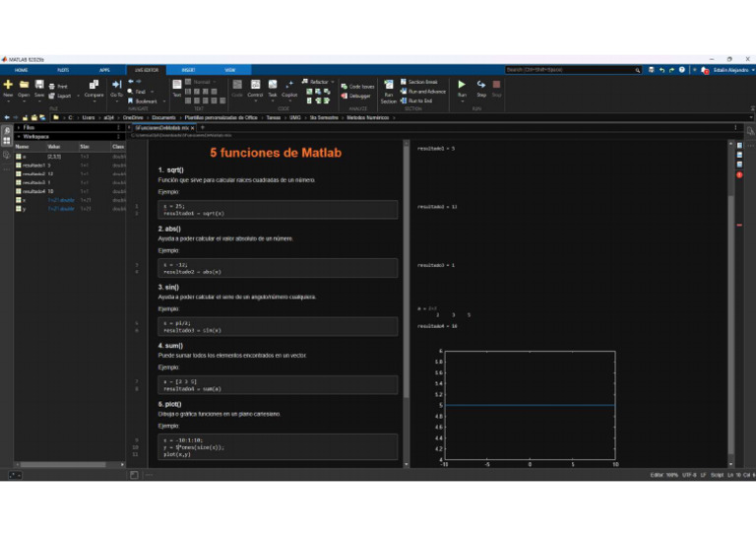Click the Help question mark icon
This screenshot has width=756, height=535.
[682, 70]
